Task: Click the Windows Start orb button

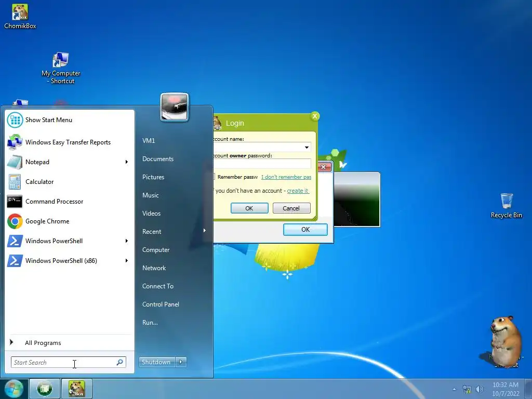Action: tap(14, 389)
